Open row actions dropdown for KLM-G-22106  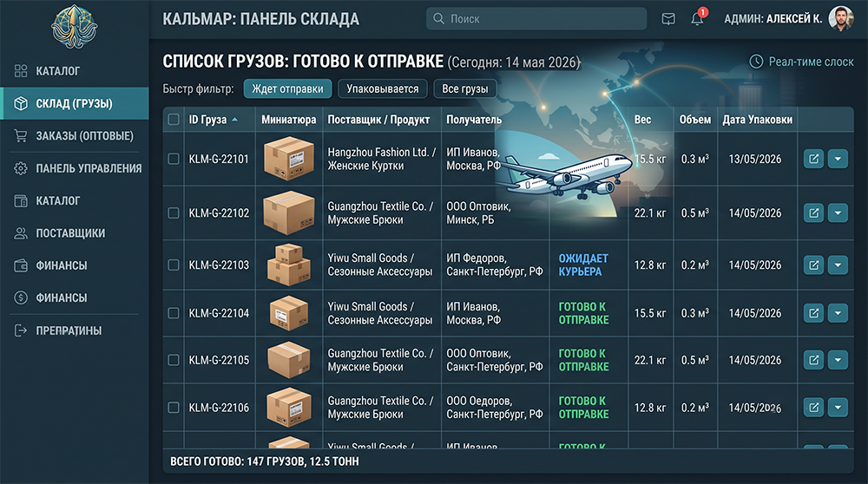(x=838, y=408)
